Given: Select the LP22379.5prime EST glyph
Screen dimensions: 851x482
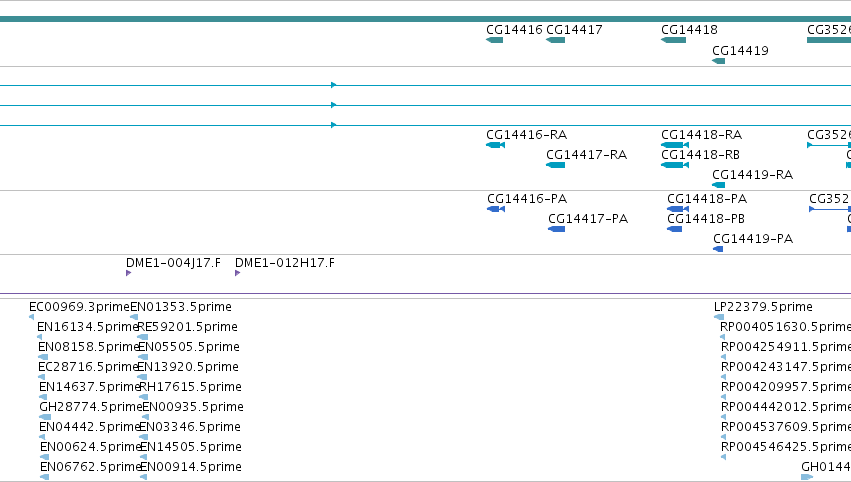Looking at the screenshot, I should pyautogui.click(x=719, y=317).
